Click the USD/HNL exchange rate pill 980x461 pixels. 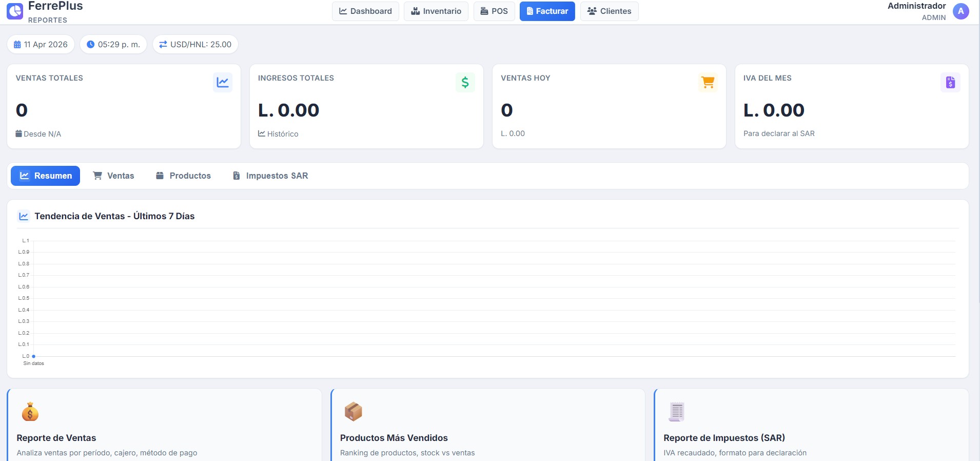(x=195, y=45)
